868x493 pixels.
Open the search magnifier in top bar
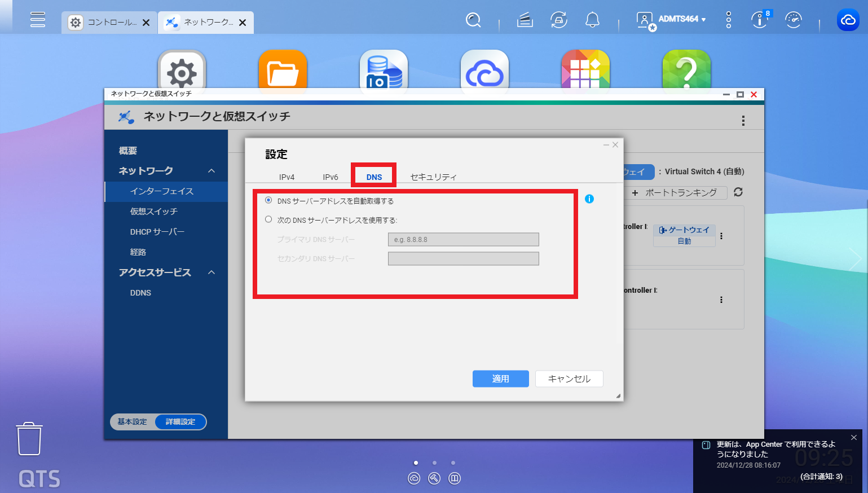pyautogui.click(x=473, y=20)
